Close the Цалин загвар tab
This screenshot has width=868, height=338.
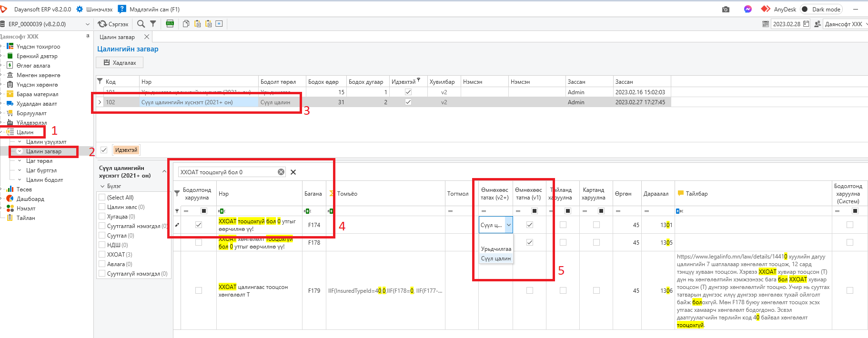tap(147, 37)
